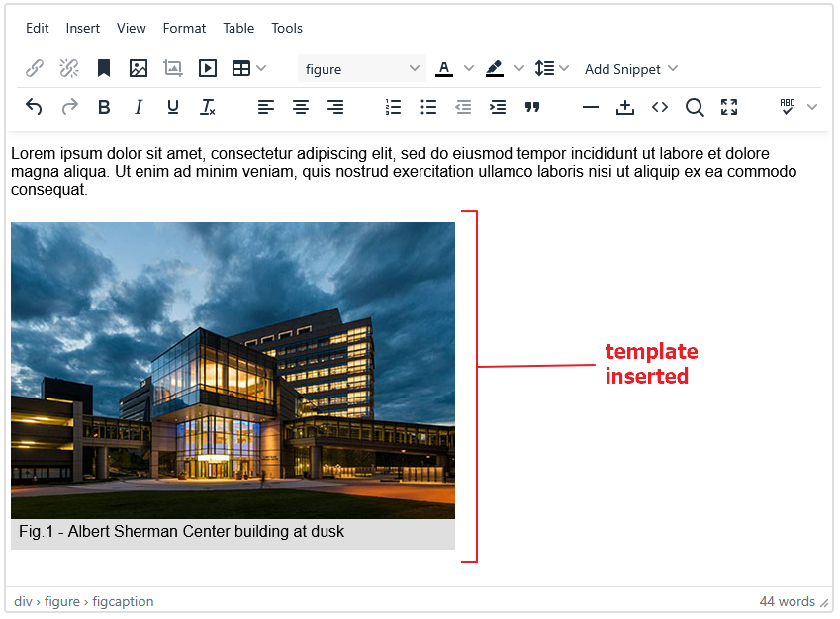Open the figure format dropdown

[361, 69]
